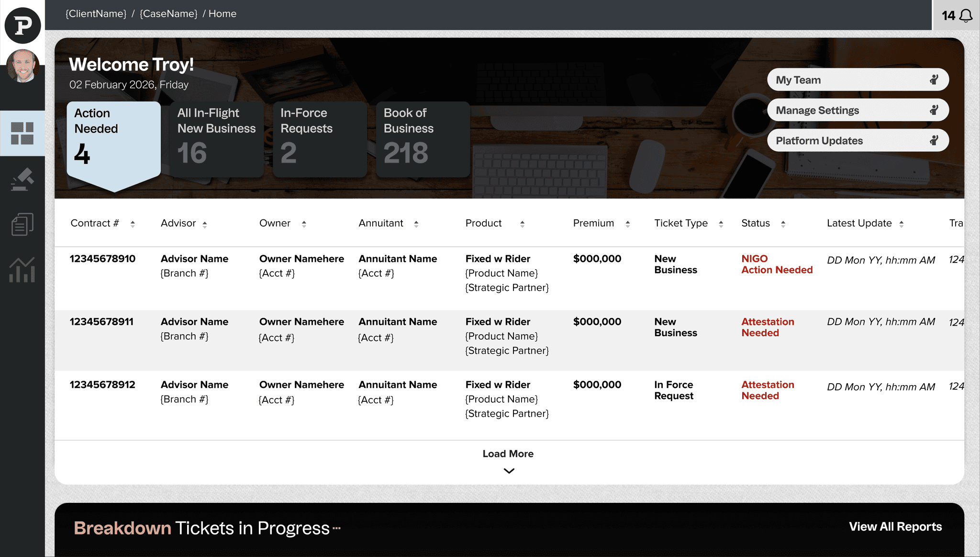Switch to All In-Flight New Business tab

pos(217,139)
